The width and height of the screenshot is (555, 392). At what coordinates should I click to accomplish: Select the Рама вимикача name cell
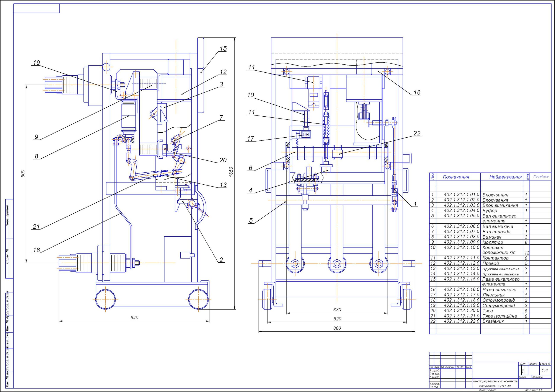coord(499,290)
